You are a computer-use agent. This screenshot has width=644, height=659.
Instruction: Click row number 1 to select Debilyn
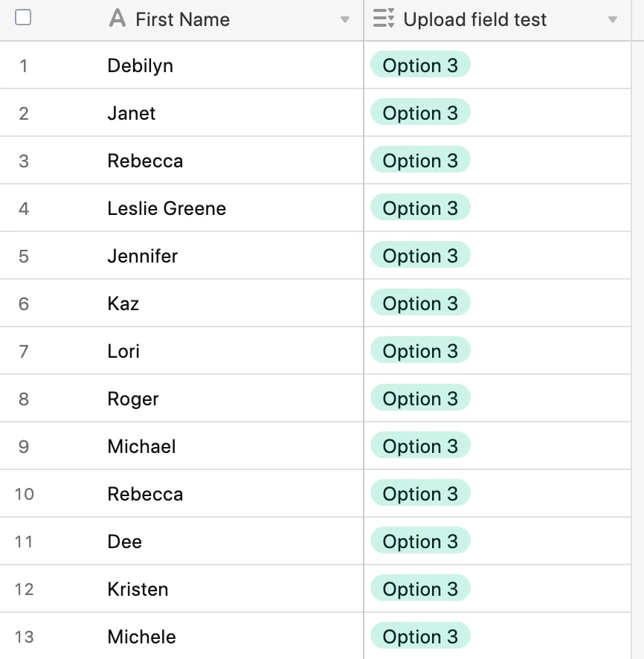click(x=24, y=65)
